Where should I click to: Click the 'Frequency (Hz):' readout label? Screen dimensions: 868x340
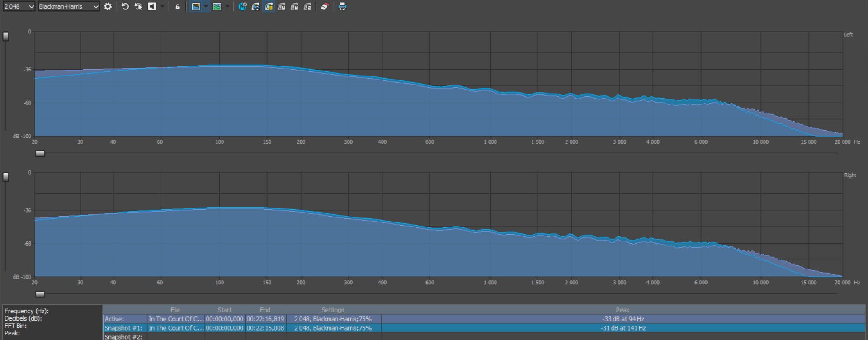tap(26, 311)
